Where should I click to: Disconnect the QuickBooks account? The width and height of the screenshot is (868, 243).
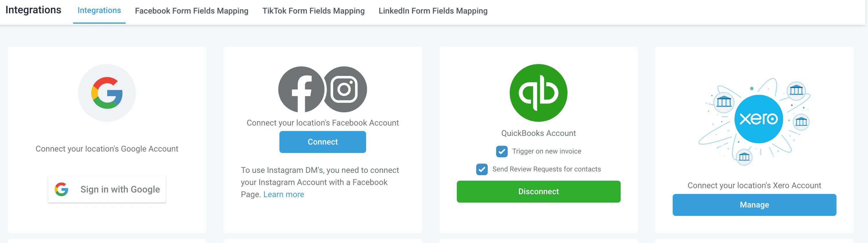tap(539, 192)
